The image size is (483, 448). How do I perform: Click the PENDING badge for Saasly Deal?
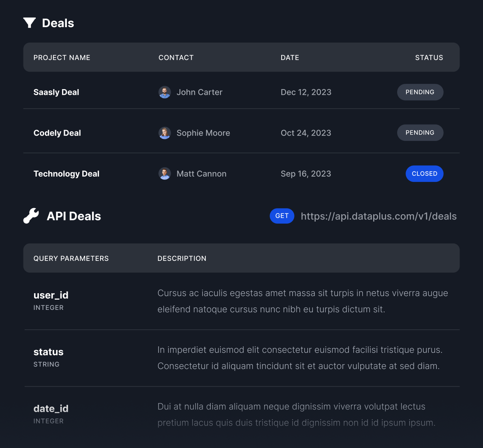pos(420,92)
